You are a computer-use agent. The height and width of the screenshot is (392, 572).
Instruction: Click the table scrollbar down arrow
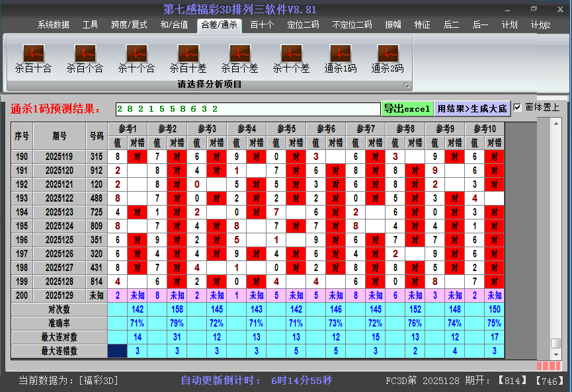pos(556,354)
